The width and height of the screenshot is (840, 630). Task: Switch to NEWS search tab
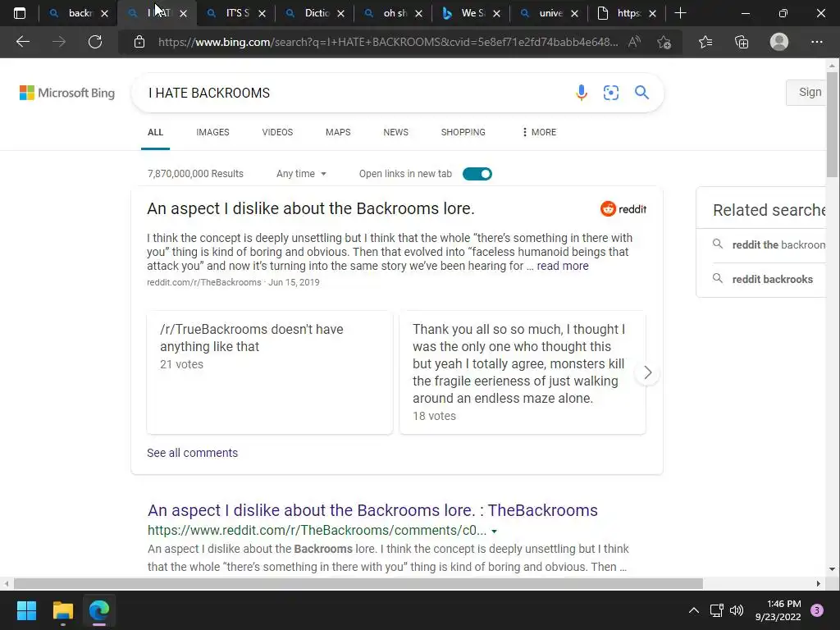[x=396, y=132]
